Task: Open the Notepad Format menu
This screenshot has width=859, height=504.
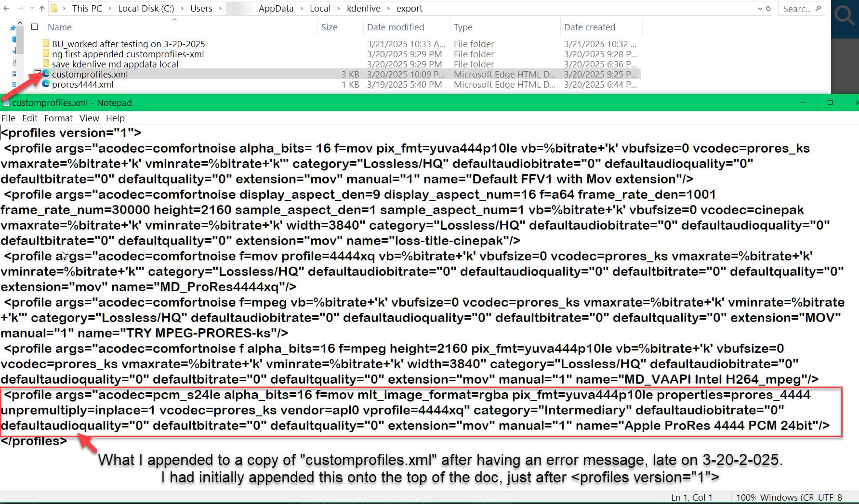Action: pyautogui.click(x=58, y=118)
